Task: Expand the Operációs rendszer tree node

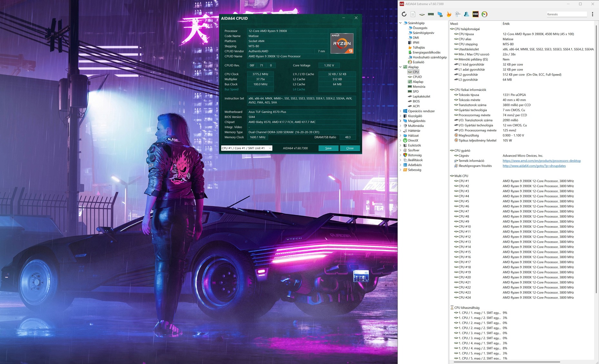Action: (401, 111)
